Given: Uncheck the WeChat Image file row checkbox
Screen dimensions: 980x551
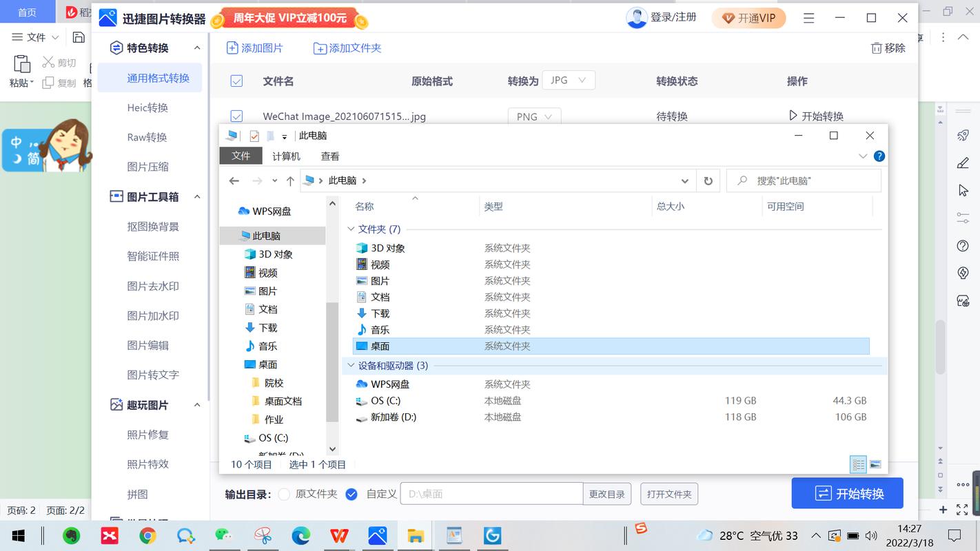Looking at the screenshot, I should [236, 116].
